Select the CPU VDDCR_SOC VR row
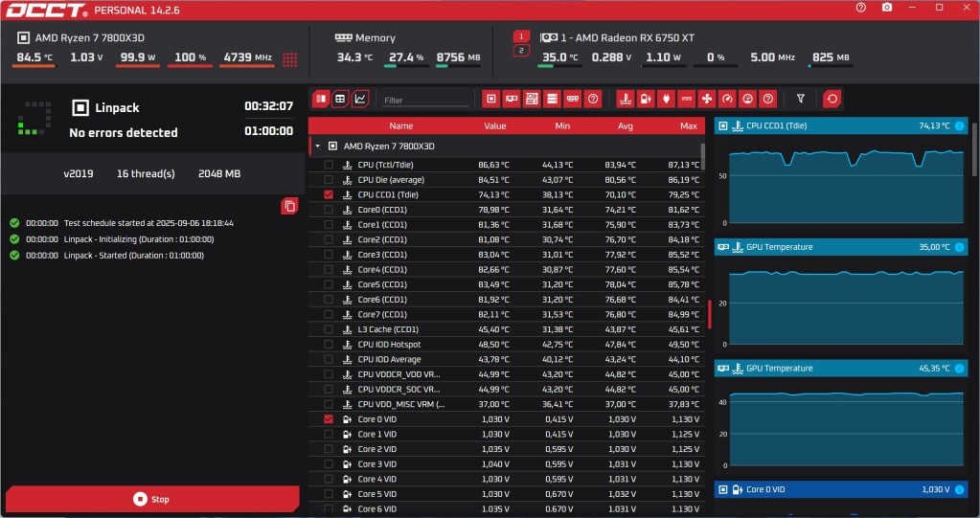This screenshot has height=518, width=980. [506, 390]
